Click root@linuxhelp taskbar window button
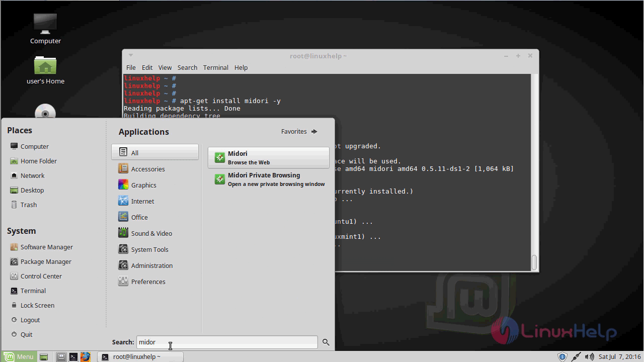This screenshot has width=644, height=362. coord(140,356)
